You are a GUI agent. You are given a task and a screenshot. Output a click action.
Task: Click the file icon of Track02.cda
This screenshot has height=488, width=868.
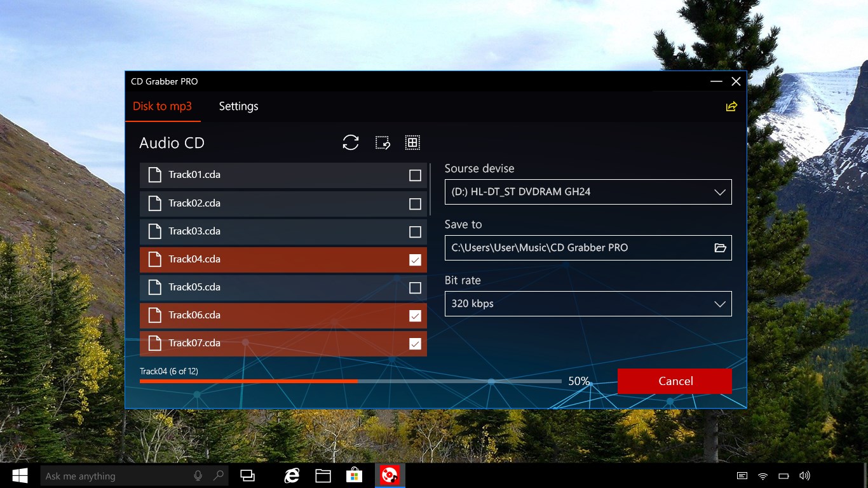pyautogui.click(x=154, y=203)
